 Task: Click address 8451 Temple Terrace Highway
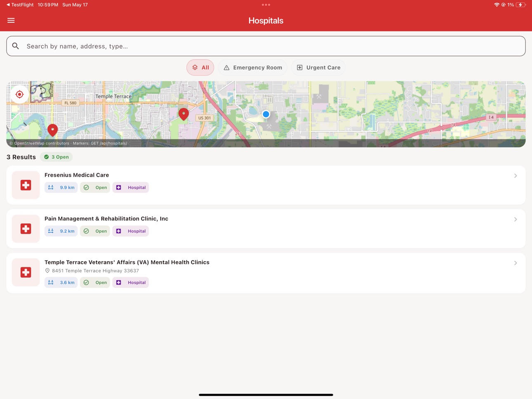[x=95, y=271]
